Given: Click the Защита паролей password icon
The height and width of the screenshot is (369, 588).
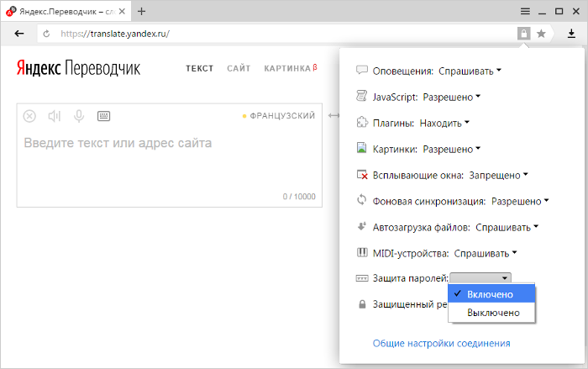Looking at the screenshot, I should pyautogui.click(x=361, y=278).
